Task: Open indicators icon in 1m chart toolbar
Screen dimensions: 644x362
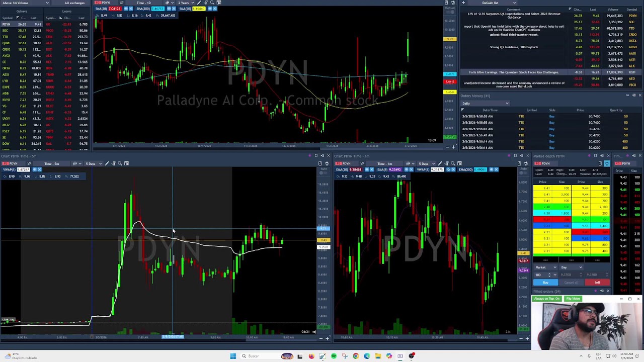Action: tap(447, 163)
